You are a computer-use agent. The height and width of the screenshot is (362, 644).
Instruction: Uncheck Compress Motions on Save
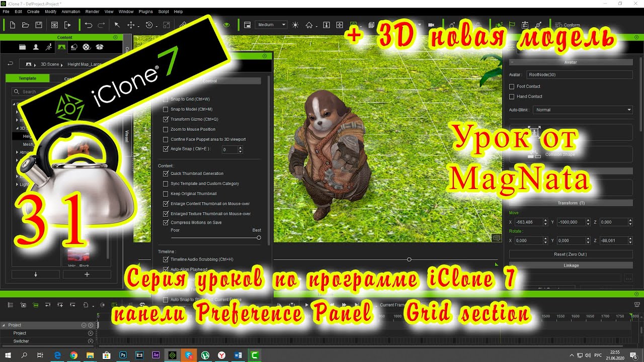point(166,222)
